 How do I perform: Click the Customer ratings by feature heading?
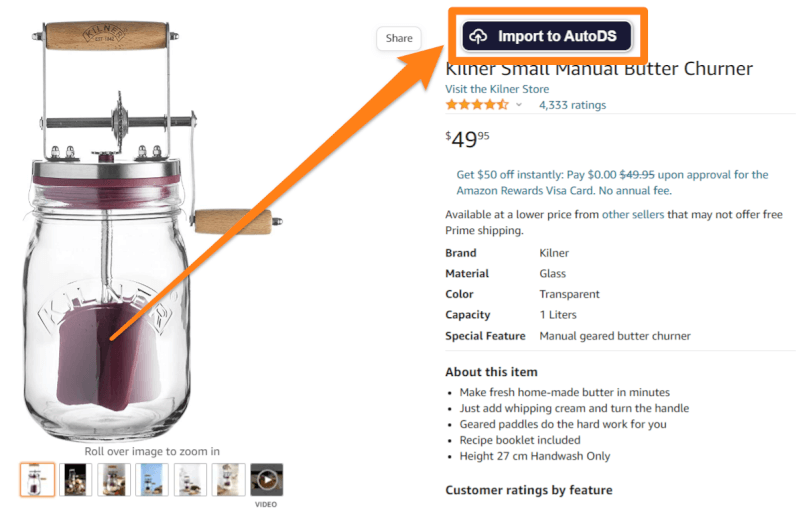coord(528,490)
